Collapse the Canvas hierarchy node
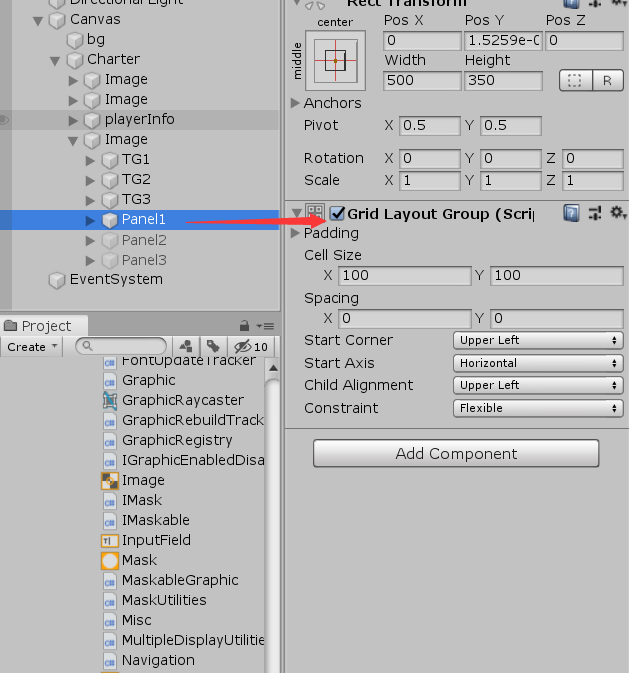 [38, 21]
